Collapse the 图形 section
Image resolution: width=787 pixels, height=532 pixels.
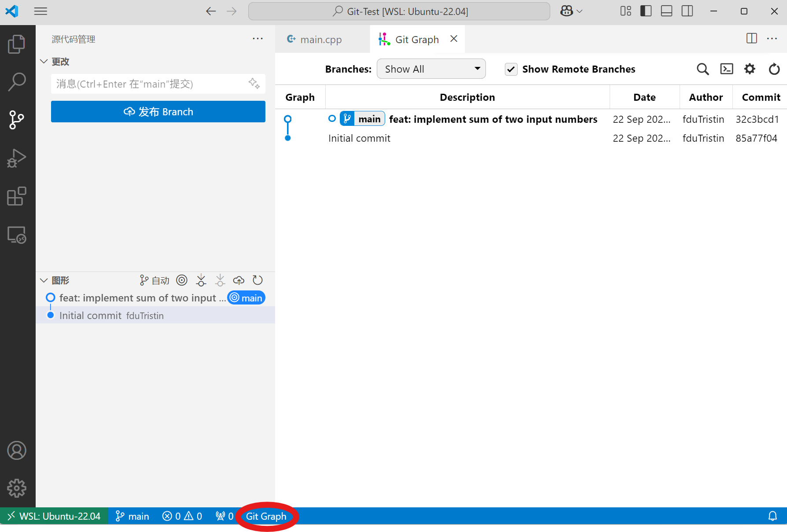[x=44, y=280]
